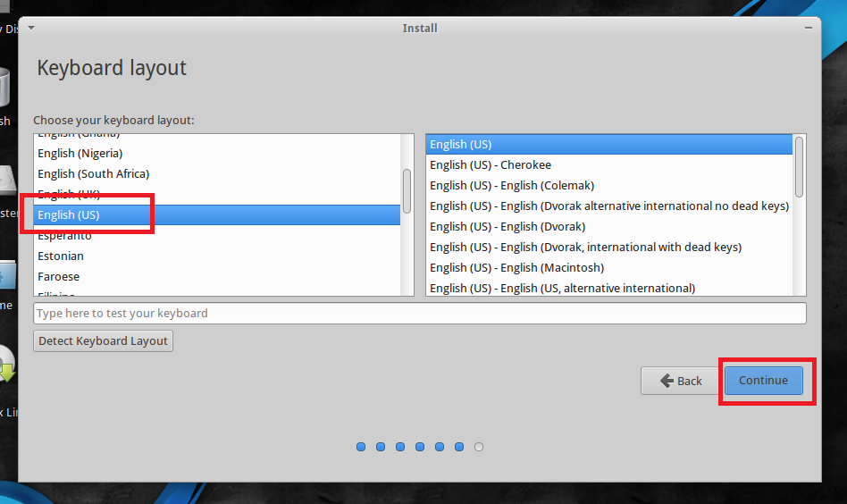The height and width of the screenshot is (504, 847).
Task: Choose English (US) variant in right list
Action: click(x=608, y=144)
